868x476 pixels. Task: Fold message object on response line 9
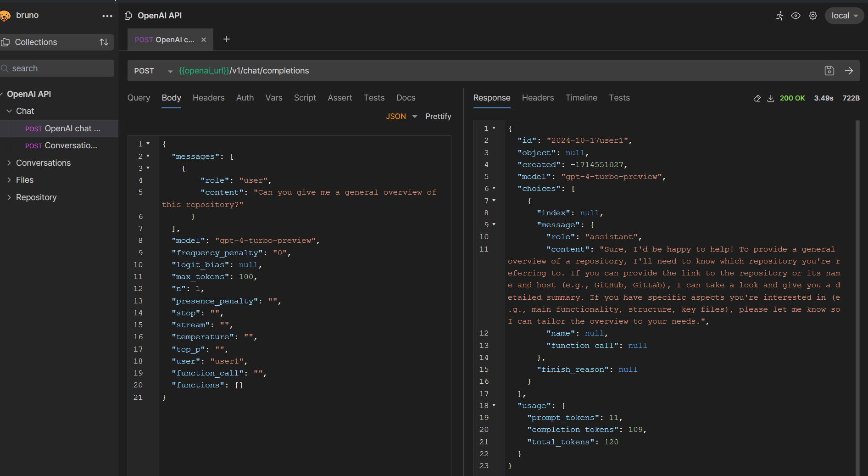point(494,224)
